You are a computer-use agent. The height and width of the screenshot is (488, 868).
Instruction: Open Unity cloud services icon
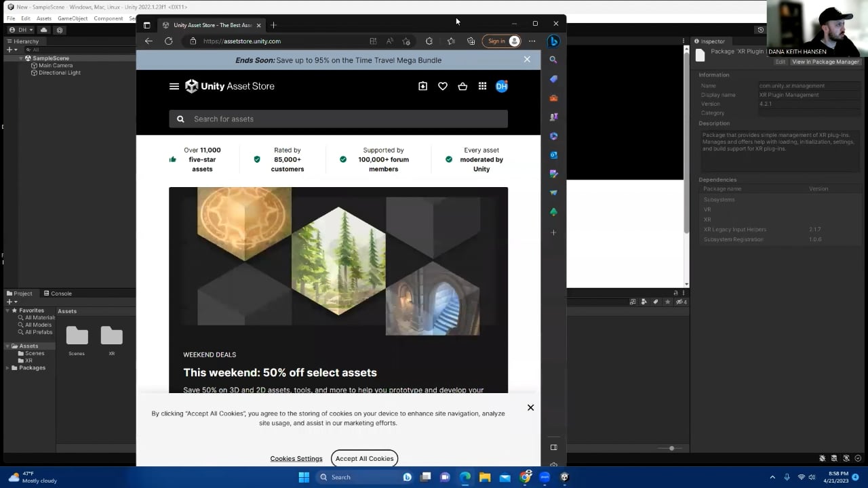click(44, 30)
